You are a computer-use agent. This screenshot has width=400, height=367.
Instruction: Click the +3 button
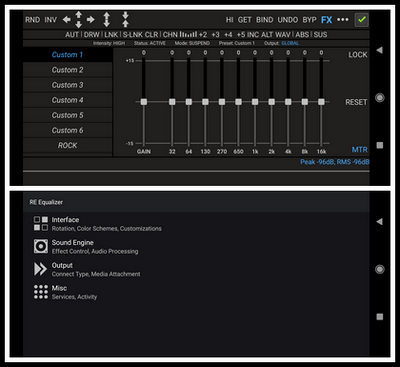215,35
